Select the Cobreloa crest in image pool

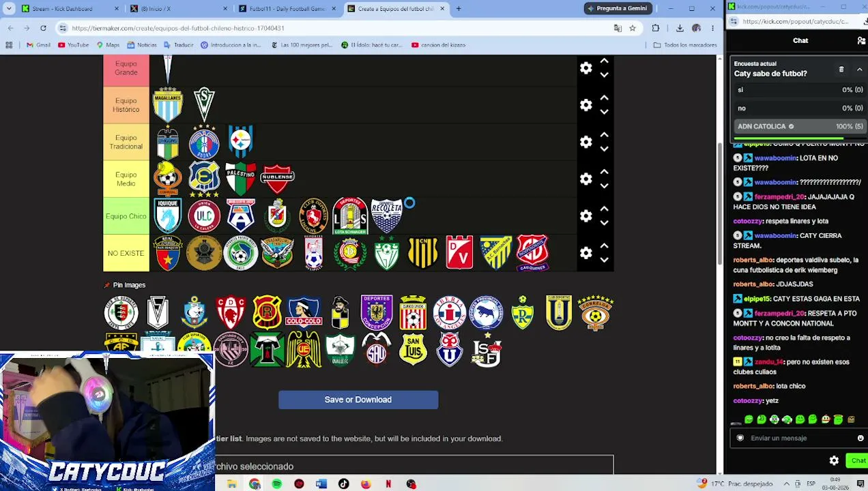pos(595,312)
